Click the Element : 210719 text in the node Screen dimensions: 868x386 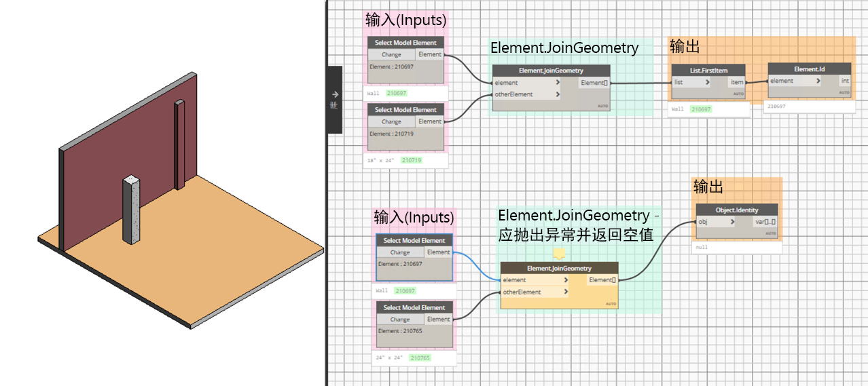[x=392, y=134]
